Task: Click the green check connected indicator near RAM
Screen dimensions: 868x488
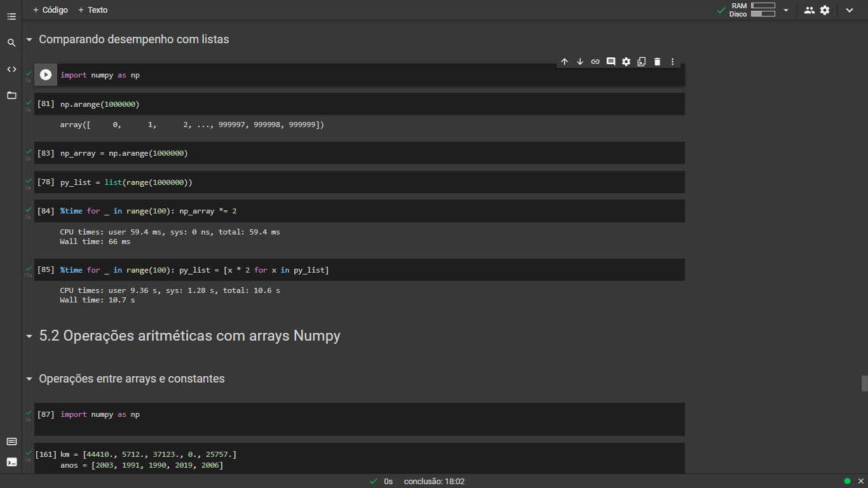Action: pyautogui.click(x=721, y=10)
